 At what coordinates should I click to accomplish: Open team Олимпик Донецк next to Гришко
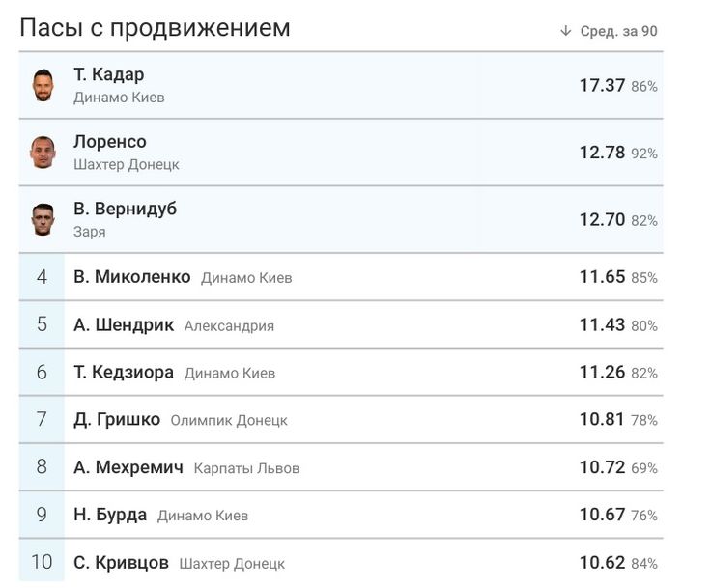[229, 421]
